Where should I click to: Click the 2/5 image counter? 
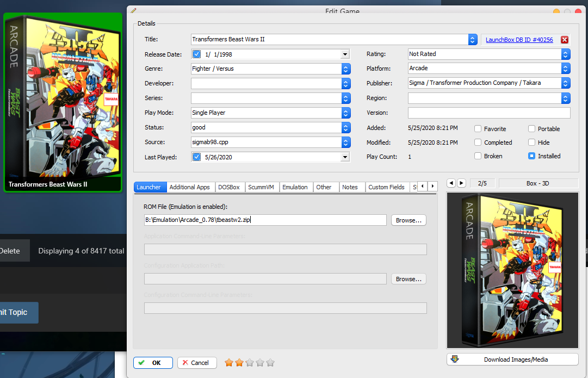(482, 183)
